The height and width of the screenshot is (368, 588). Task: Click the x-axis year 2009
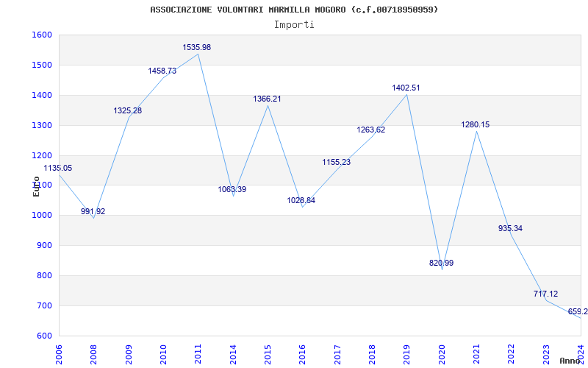[x=129, y=355]
